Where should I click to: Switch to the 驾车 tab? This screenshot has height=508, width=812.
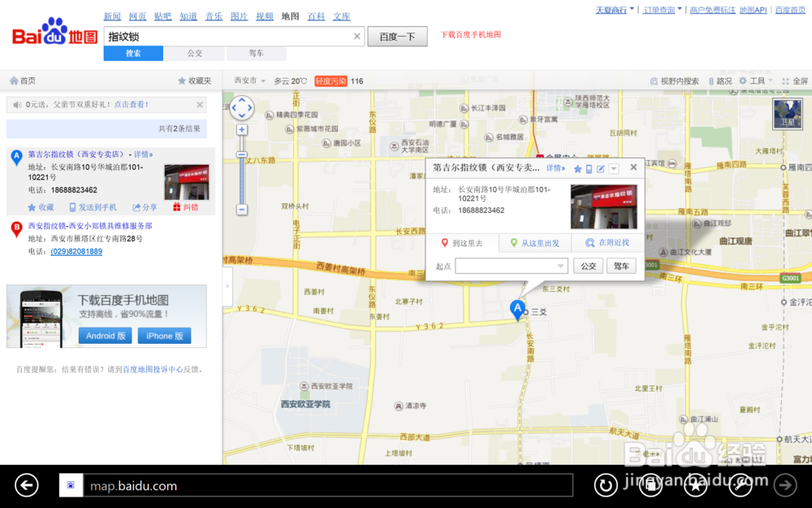257,54
